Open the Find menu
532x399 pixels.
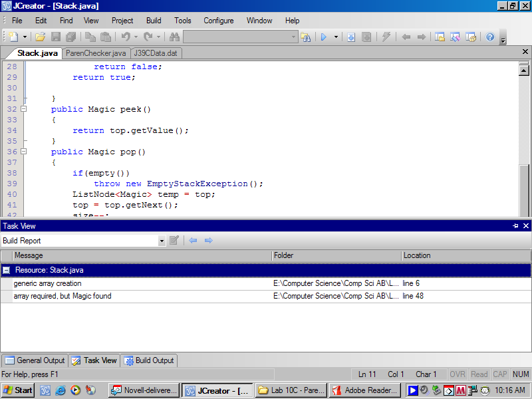pos(66,21)
